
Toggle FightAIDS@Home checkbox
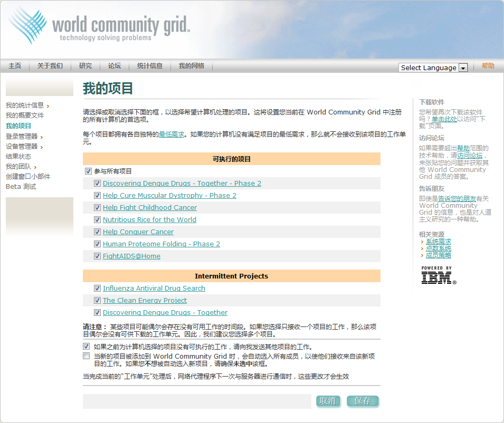tap(97, 256)
